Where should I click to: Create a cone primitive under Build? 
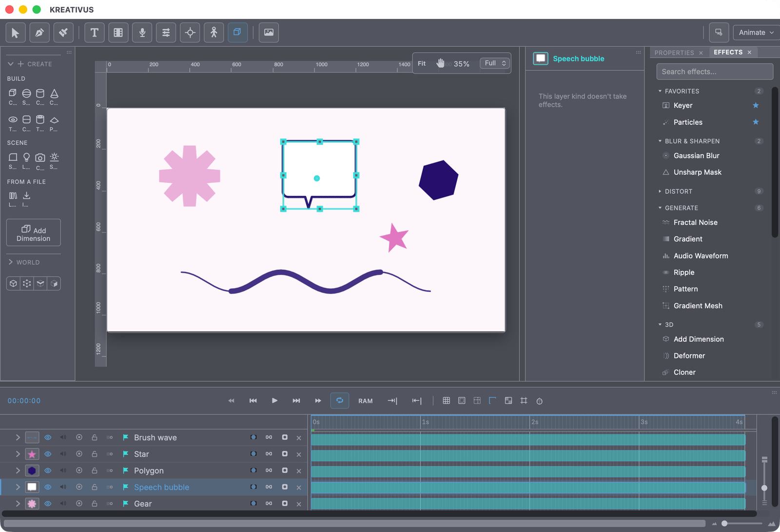click(54, 96)
